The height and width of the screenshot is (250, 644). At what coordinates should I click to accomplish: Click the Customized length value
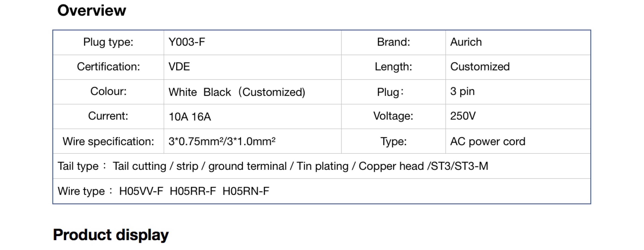coord(480,67)
